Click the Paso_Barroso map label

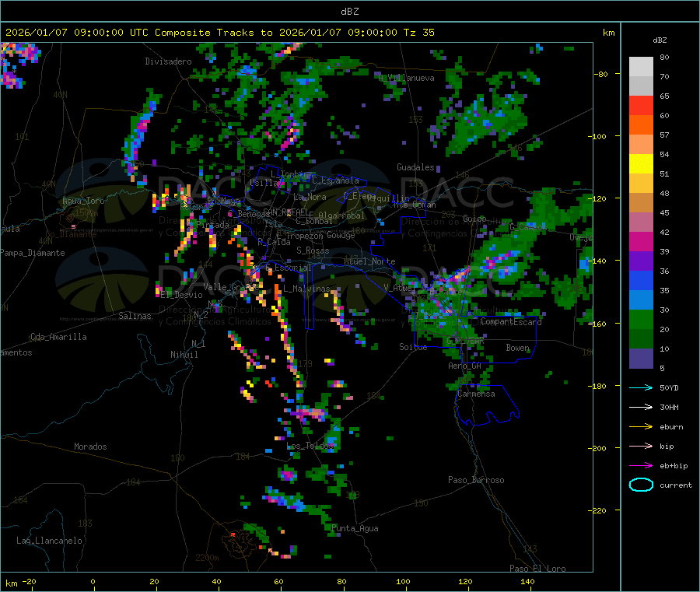476,480
